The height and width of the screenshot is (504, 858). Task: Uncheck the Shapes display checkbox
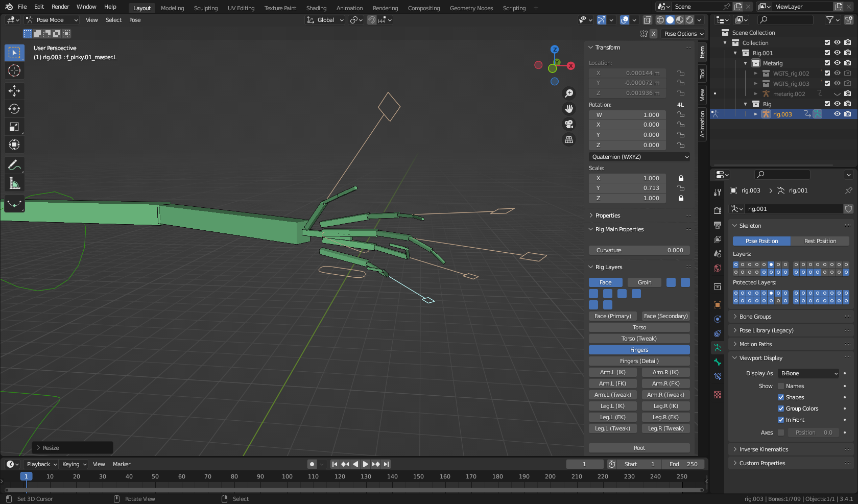(x=781, y=397)
